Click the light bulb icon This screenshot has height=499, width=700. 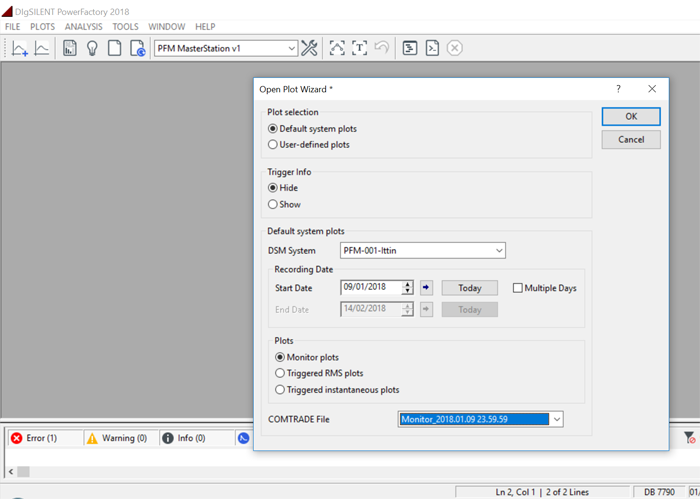pos(92,48)
